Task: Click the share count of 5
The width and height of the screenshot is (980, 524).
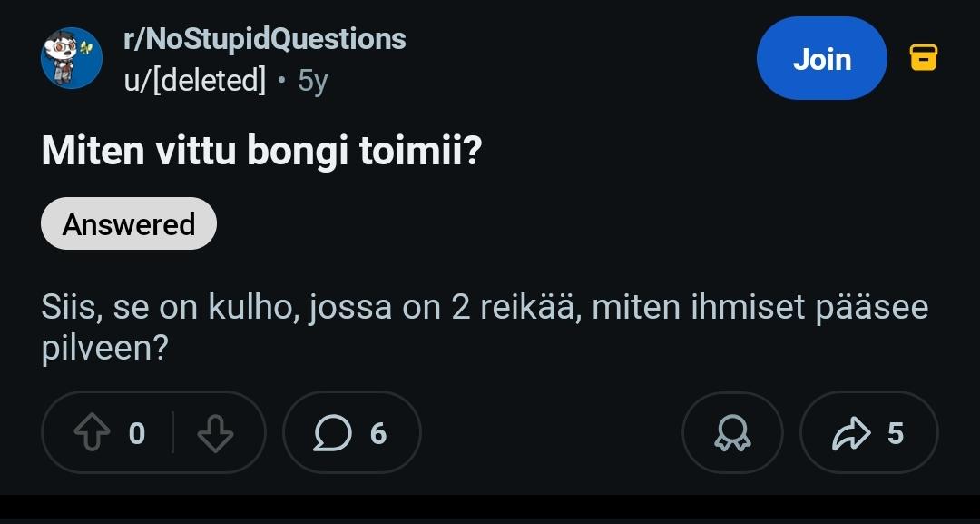Action: [x=895, y=434]
